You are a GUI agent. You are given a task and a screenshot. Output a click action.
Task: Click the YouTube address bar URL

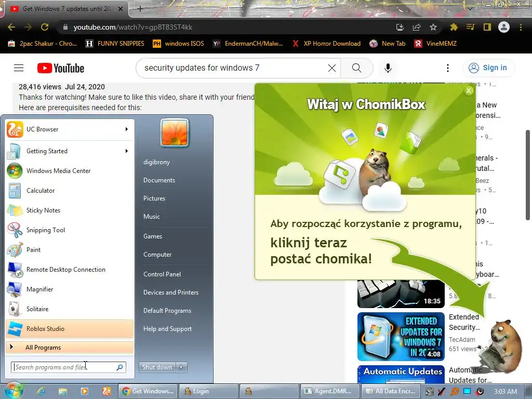click(132, 27)
